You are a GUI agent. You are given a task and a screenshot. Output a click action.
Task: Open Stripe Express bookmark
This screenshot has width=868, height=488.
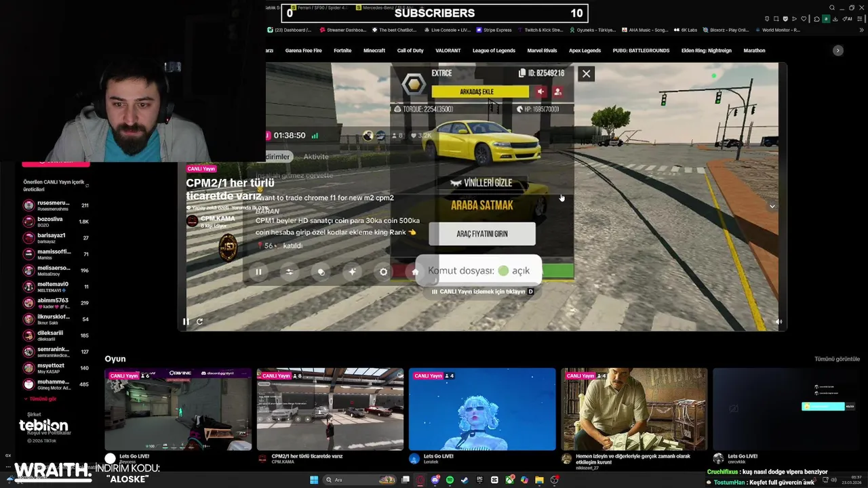pos(494,30)
